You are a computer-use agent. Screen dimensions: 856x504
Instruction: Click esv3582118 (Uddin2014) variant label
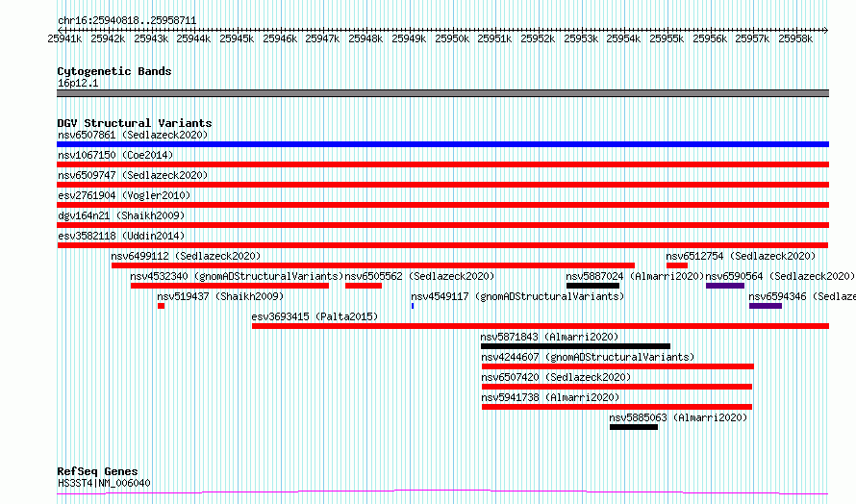[x=121, y=236]
